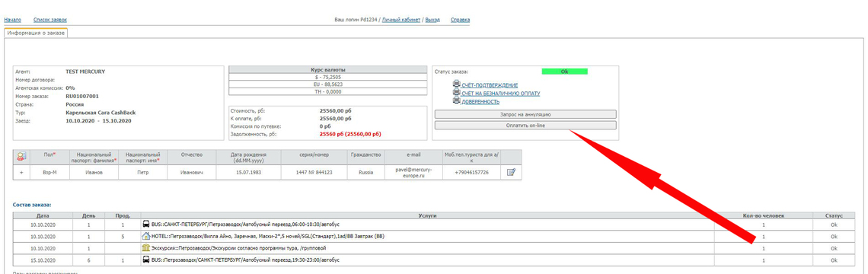Click the hotel house icon for Вилла Айно
The width and height of the screenshot is (868, 274).
(146, 237)
